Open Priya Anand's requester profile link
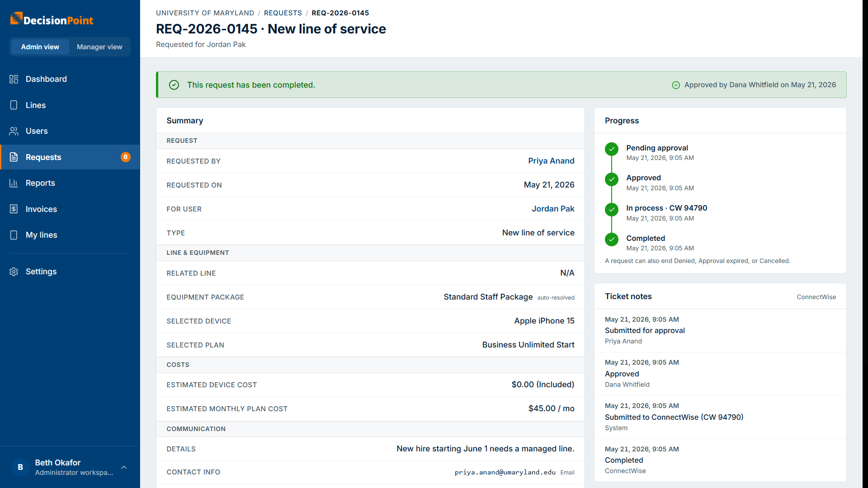The image size is (868, 488). click(x=551, y=161)
